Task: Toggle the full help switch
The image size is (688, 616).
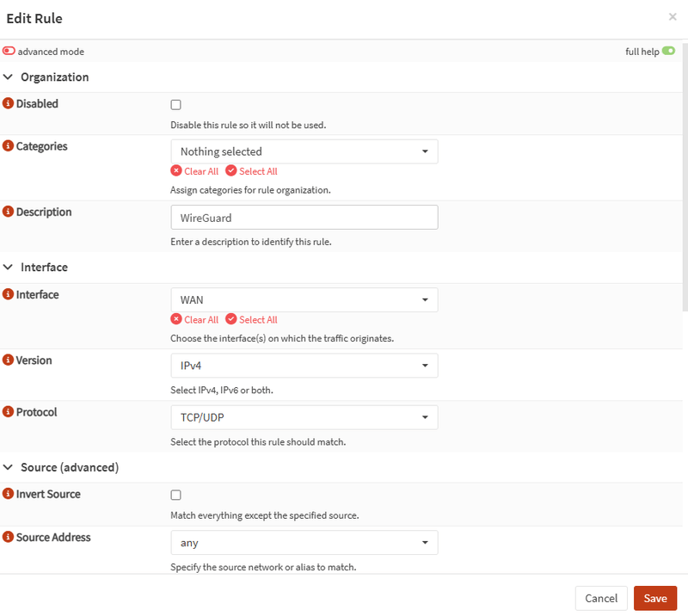Action: click(668, 51)
